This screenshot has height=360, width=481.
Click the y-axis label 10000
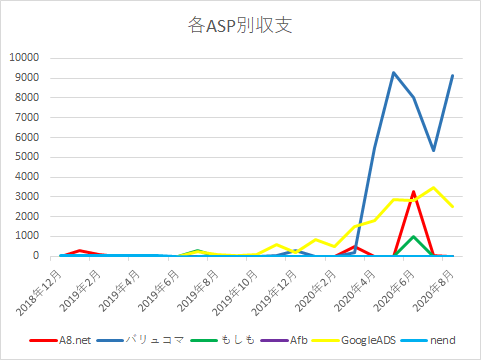pyautogui.click(x=24, y=58)
